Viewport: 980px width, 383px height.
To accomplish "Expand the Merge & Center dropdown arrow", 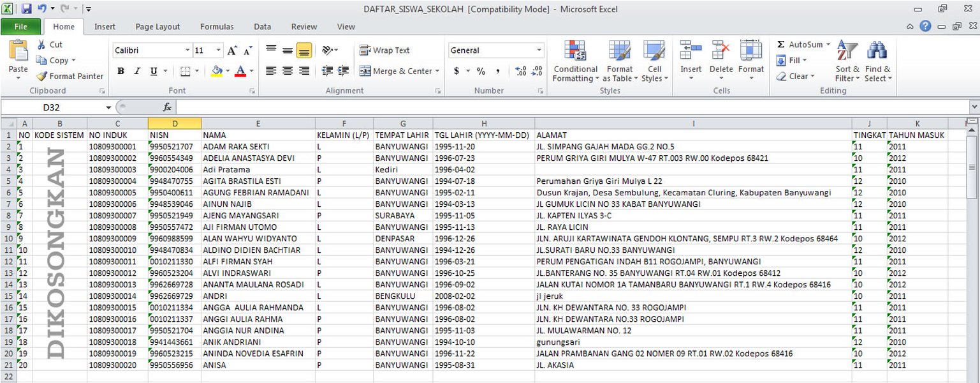I will pos(437,71).
